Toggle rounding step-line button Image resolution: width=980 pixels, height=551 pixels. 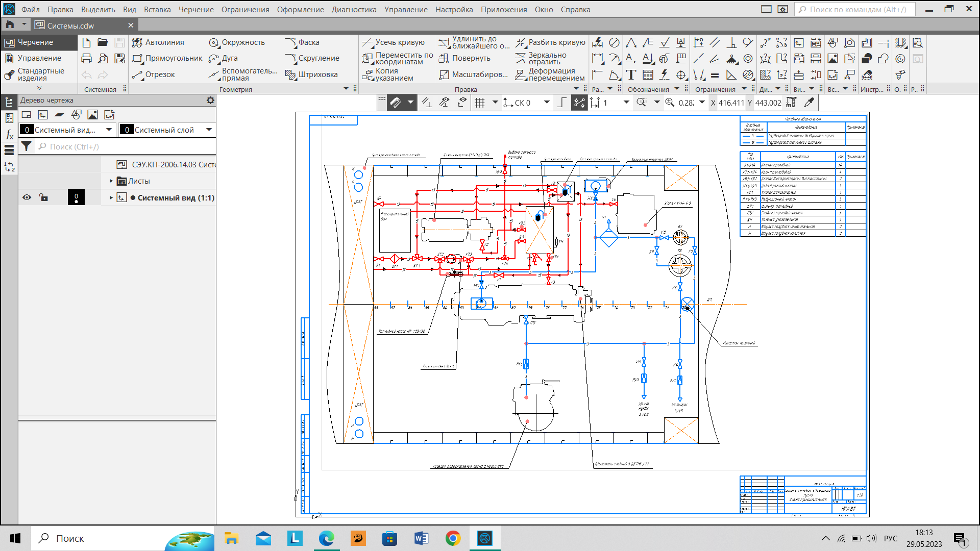562,103
